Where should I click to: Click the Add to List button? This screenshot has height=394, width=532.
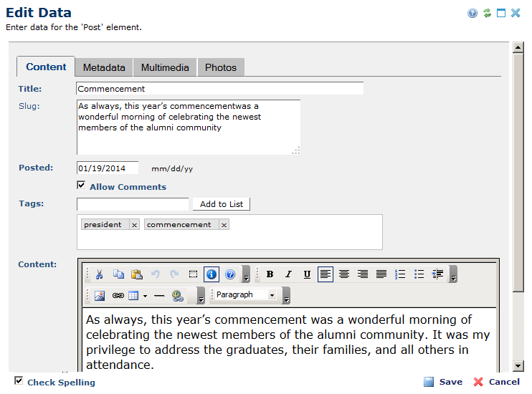[222, 204]
